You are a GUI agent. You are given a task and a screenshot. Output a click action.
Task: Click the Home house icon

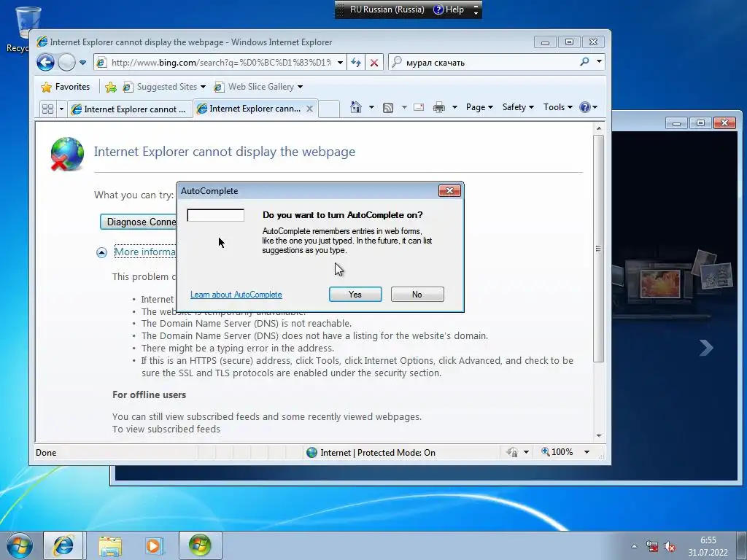[356, 107]
